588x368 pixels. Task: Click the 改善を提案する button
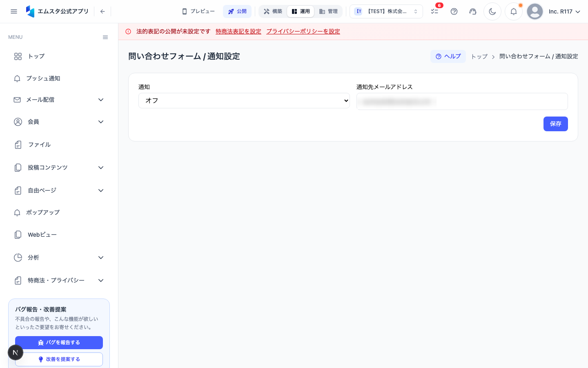59,359
